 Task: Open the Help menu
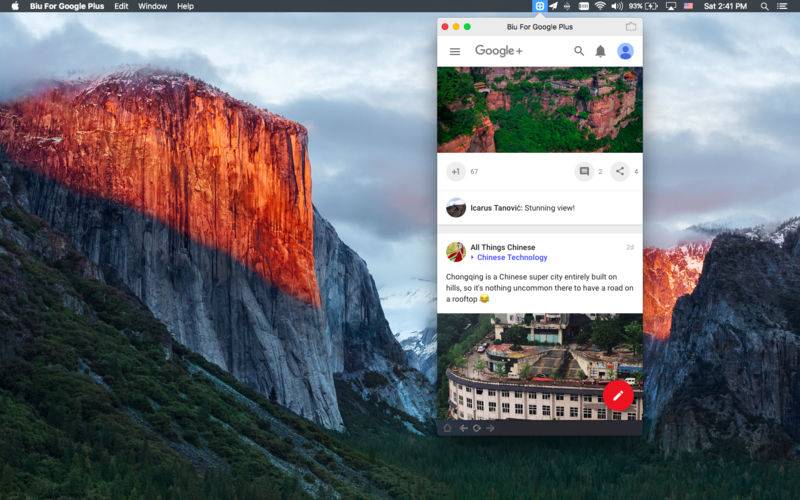pyautogui.click(x=185, y=6)
